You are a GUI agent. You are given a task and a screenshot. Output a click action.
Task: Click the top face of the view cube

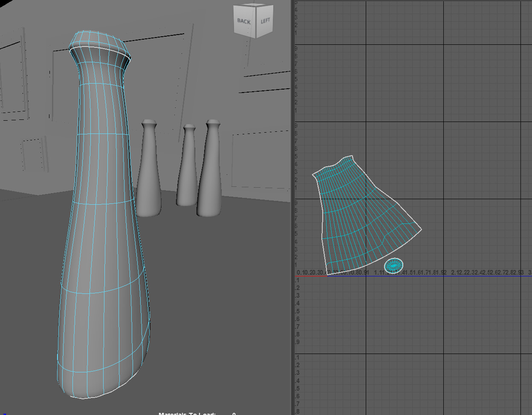[254, 5]
